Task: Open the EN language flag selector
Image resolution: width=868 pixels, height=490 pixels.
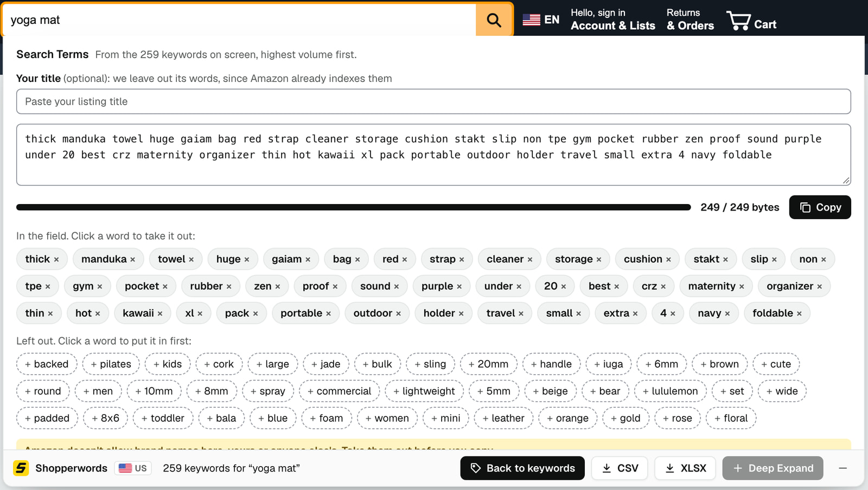Action: point(541,20)
